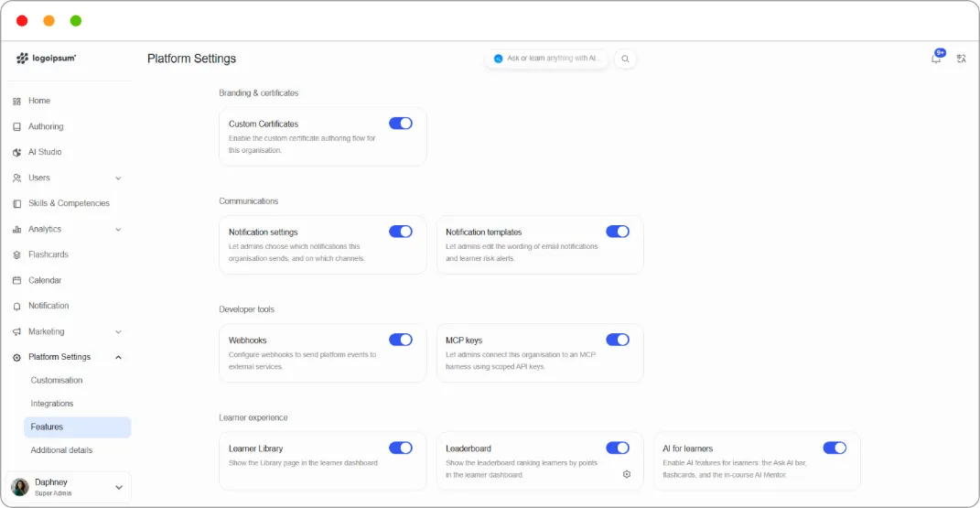
Task: Click the Calendar icon in sidebar
Action: tap(16, 281)
